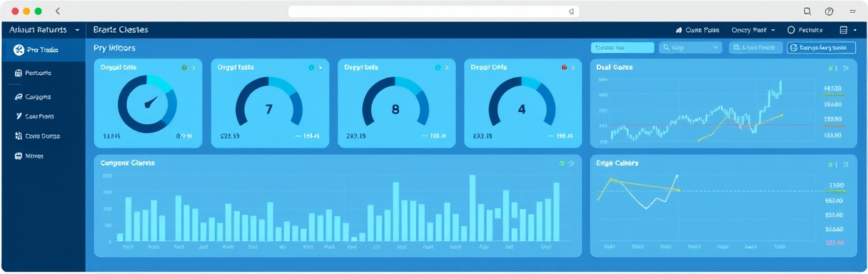Click the green status dot on the needle gauge card
868x274 pixels.
184,67
